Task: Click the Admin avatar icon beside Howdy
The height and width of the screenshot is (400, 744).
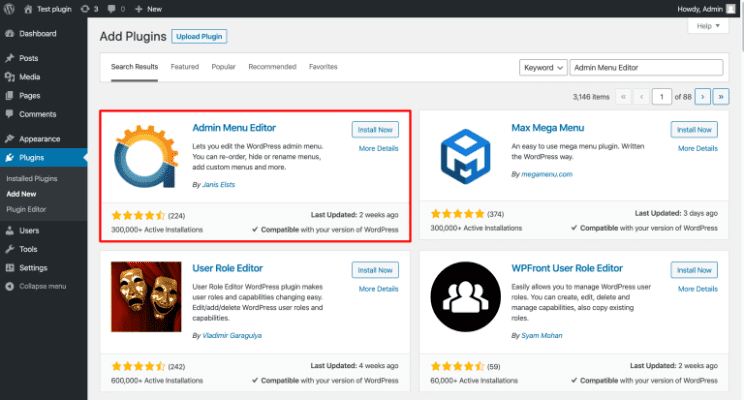Action: [731, 9]
